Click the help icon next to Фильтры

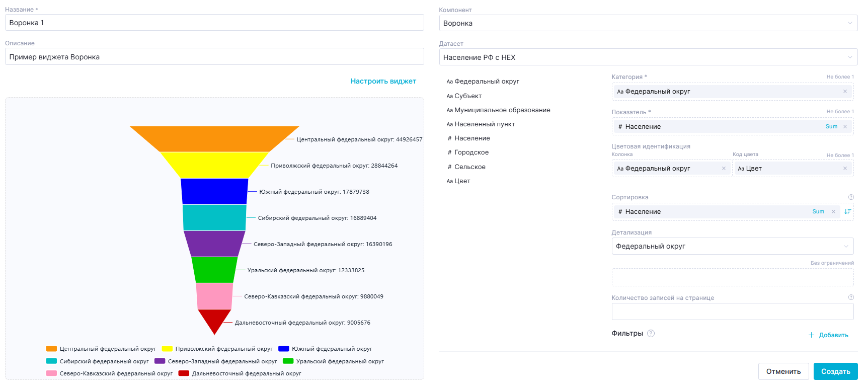(x=651, y=334)
